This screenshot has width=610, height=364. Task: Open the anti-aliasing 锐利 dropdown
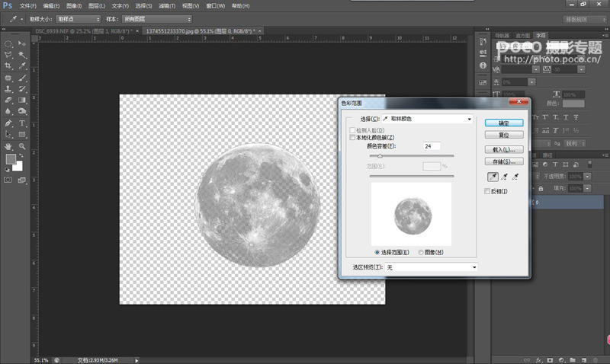coord(575,144)
